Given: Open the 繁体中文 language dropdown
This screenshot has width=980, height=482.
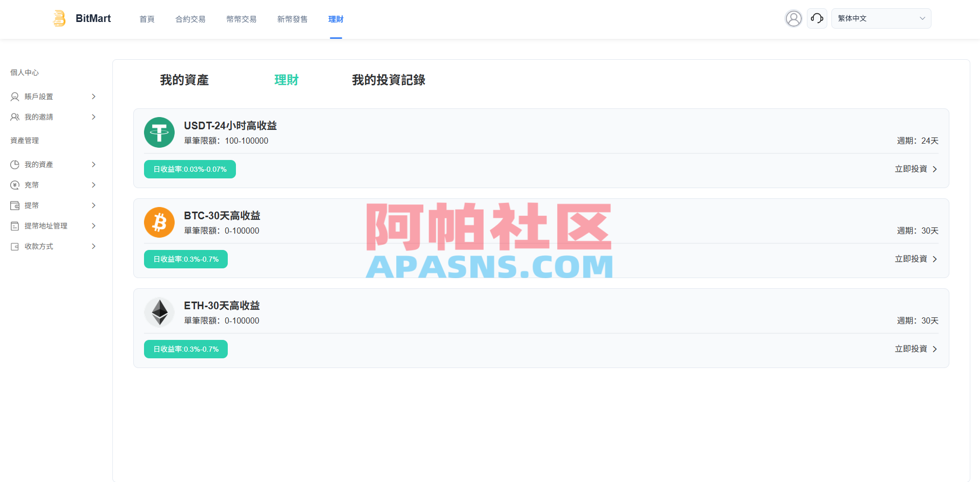Looking at the screenshot, I should [x=881, y=18].
